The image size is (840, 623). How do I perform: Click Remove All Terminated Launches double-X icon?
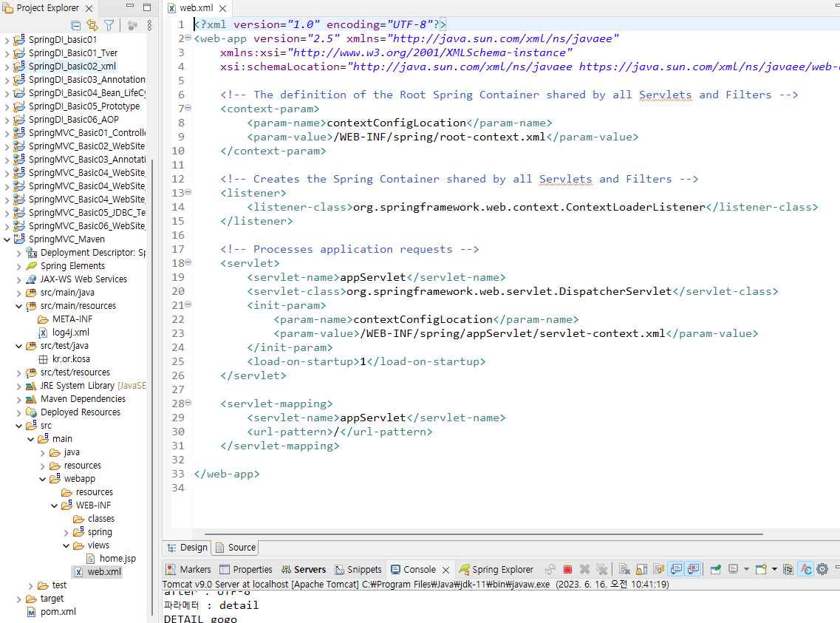pyautogui.click(x=602, y=570)
